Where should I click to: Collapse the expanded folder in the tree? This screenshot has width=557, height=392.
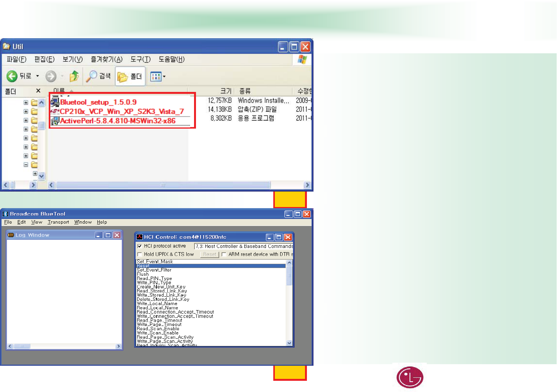point(26,165)
